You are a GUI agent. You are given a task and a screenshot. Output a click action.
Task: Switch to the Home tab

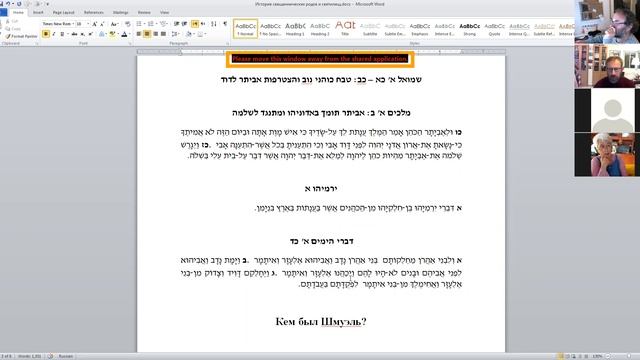click(18, 12)
